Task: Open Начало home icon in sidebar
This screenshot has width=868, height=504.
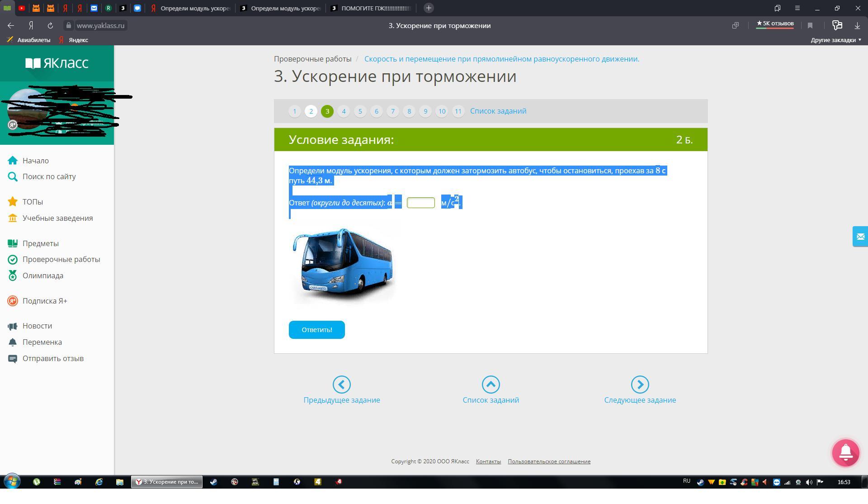Action: tap(13, 161)
